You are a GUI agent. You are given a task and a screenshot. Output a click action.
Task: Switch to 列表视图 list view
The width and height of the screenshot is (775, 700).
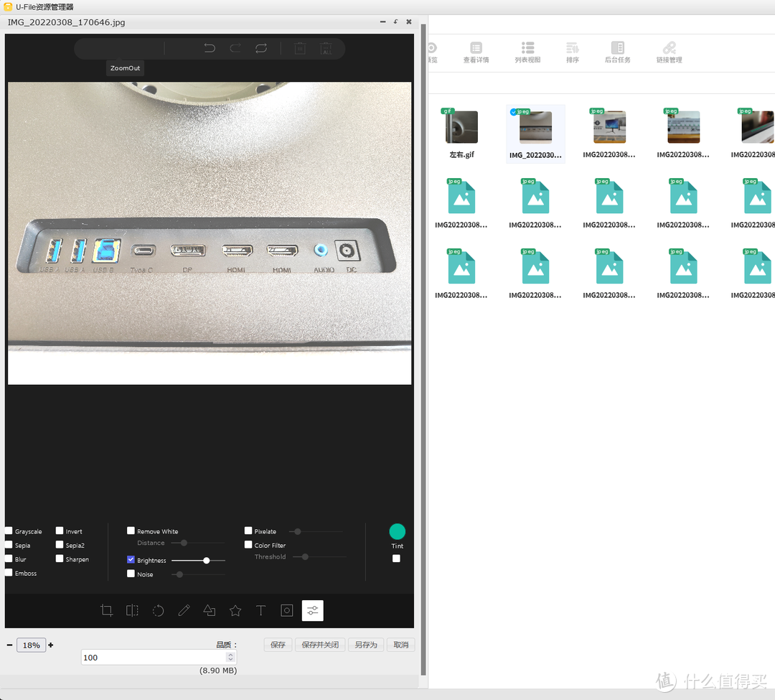[527, 52]
